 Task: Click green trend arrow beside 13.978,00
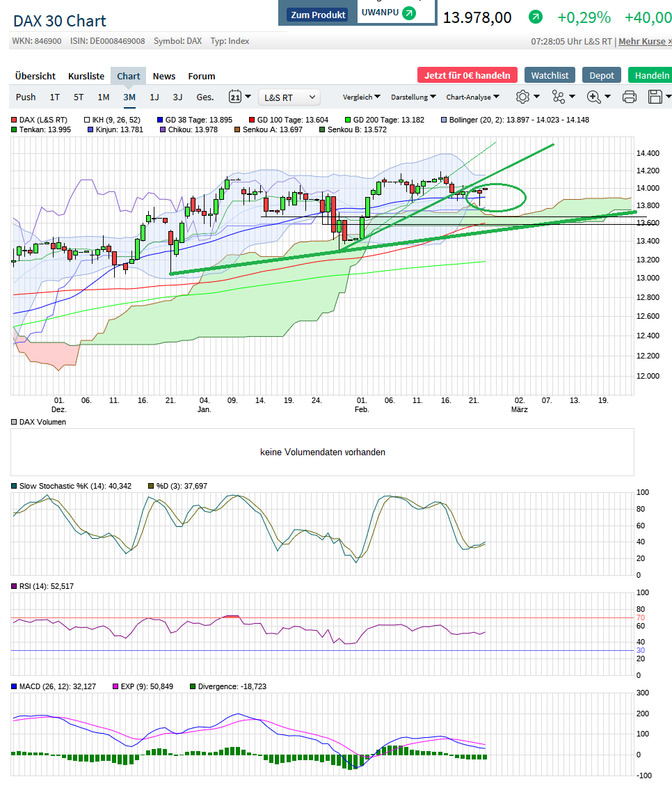tap(535, 17)
